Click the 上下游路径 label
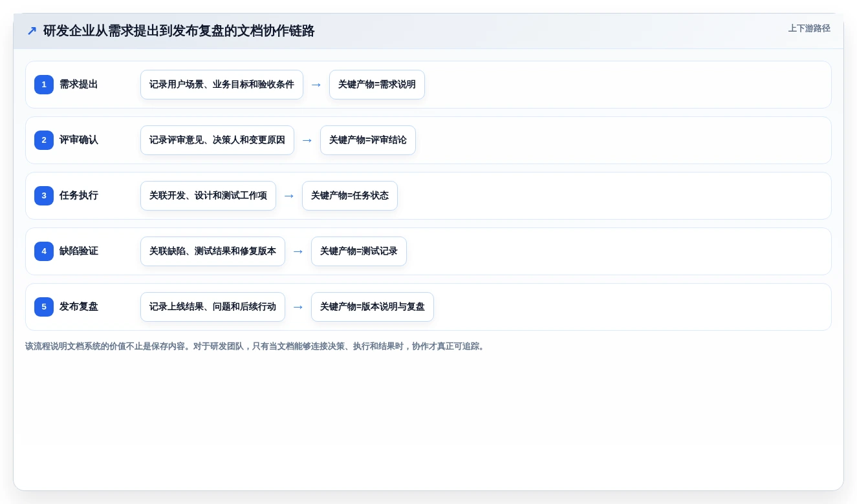Viewport: 857px width, 504px height. (x=809, y=28)
